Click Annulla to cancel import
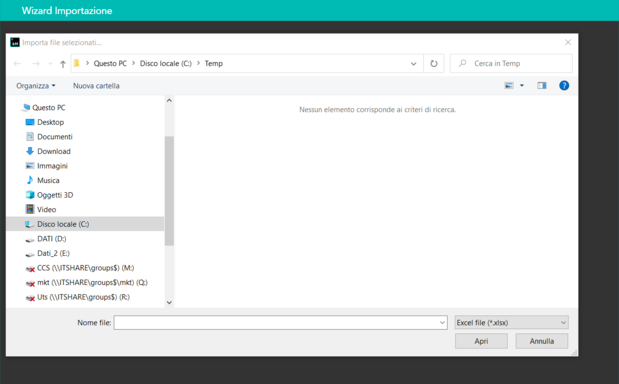The height and width of the screenshot is (384, 619). pyautogui.click(x=542, y=341)
